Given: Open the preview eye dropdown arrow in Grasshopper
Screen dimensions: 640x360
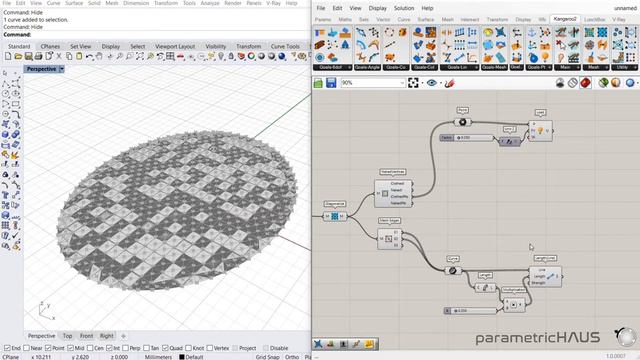Looking at the screenshot, I should coord(441,83).
